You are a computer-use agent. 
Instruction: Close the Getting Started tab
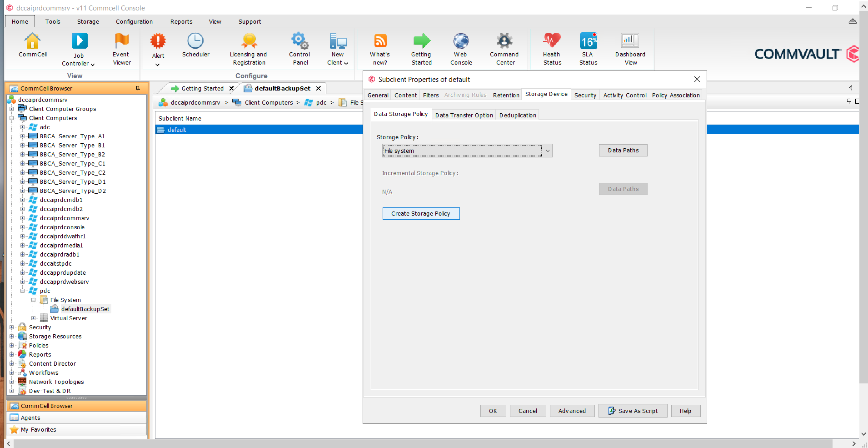click(x=231, y=88)
